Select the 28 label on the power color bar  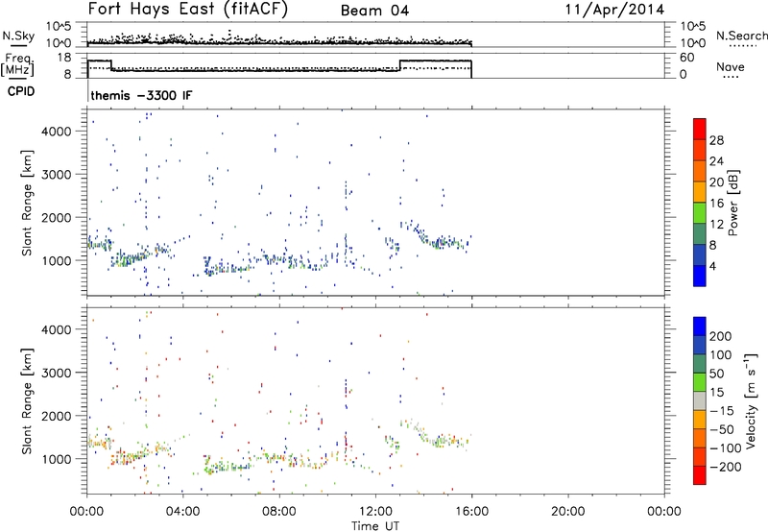tap(716, 140)
